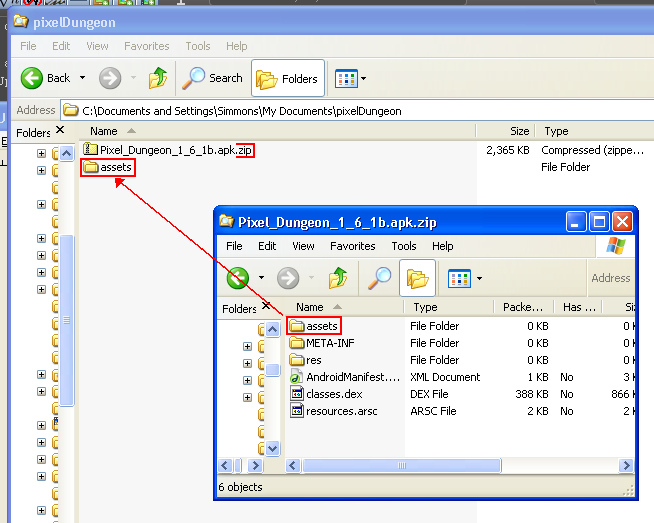Click the pixelDungeon folders tree scrollbar thumb

click(67, 320)
